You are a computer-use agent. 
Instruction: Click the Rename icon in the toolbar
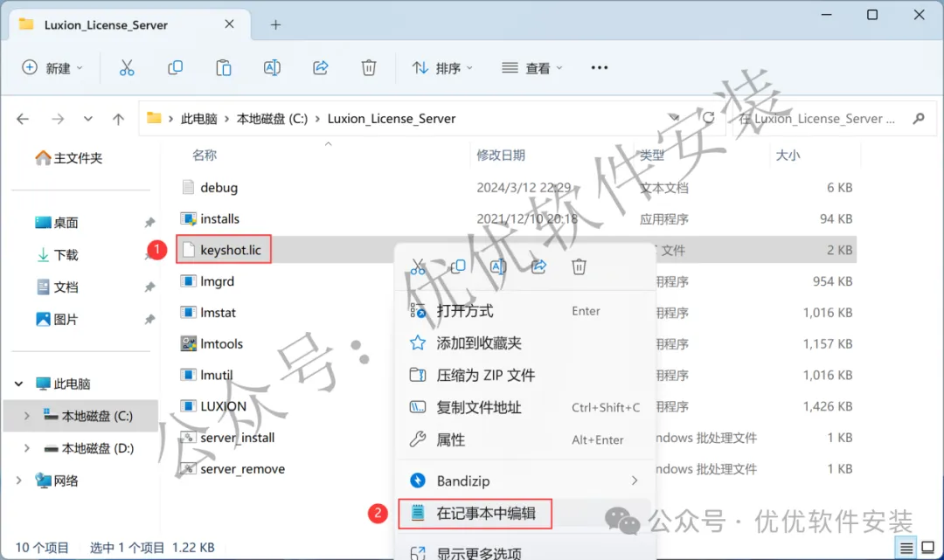(272, 68)
